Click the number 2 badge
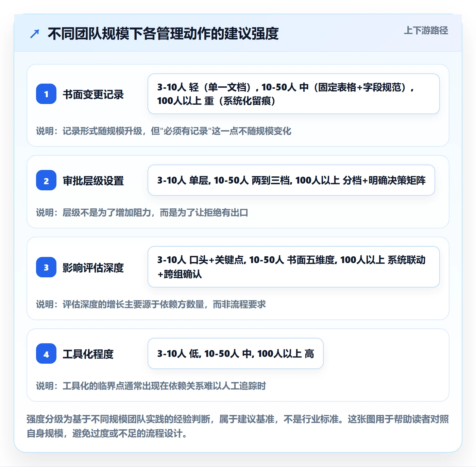 [46, 180]
